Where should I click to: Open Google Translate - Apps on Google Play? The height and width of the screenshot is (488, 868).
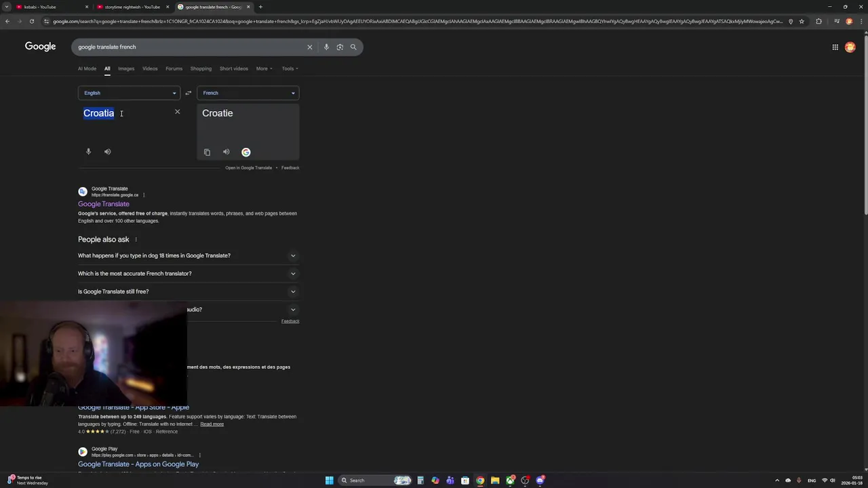(x=138, y=464)
